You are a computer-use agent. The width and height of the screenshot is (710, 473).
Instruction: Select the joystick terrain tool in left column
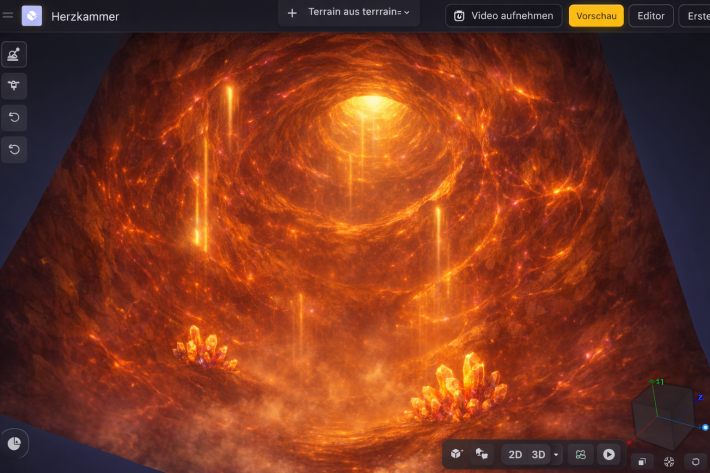14,54
